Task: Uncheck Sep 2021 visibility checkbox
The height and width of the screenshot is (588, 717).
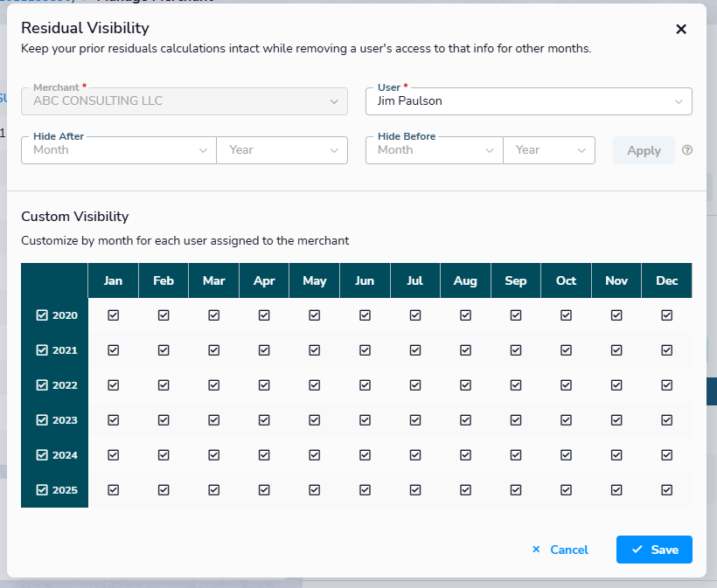Action: 516,350
